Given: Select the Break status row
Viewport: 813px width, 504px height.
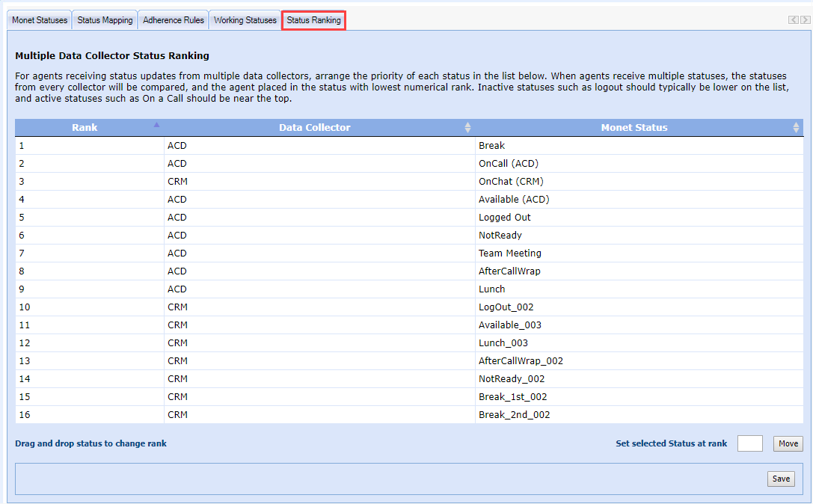Looking at the screenshot, I should click(491, 146).
